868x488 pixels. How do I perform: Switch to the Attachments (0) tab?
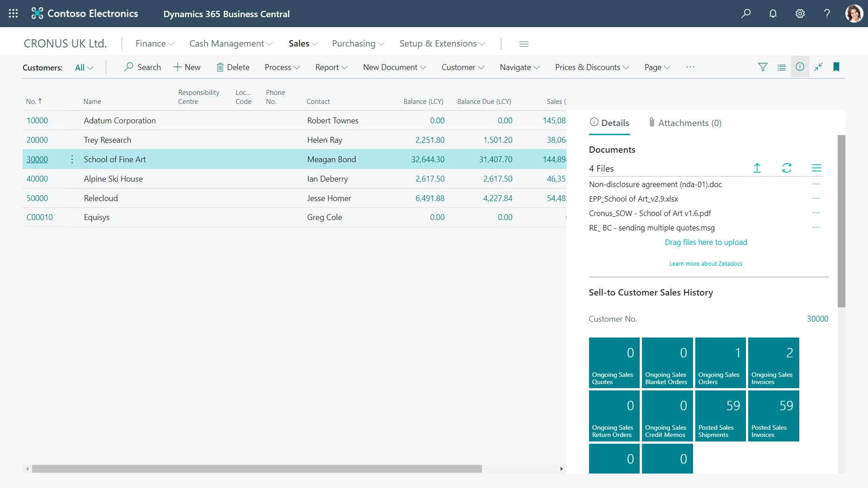click(x=685, y=123)
